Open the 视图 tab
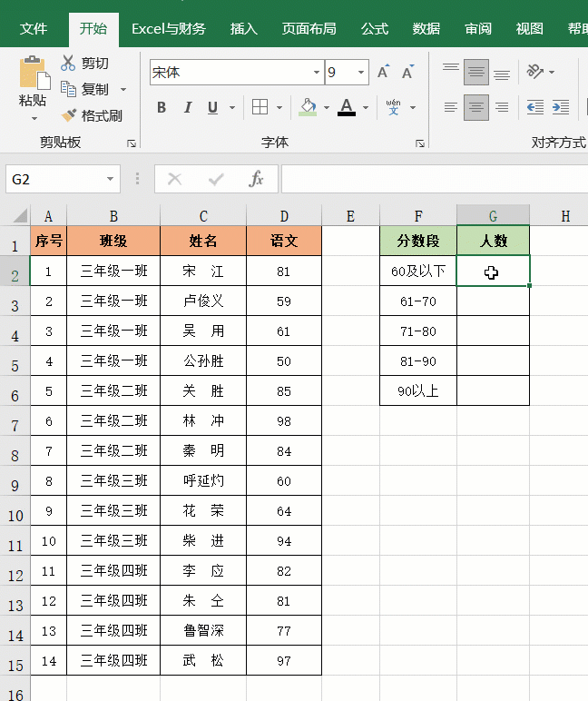Viewport: 588px width, 701px height. 529,29
